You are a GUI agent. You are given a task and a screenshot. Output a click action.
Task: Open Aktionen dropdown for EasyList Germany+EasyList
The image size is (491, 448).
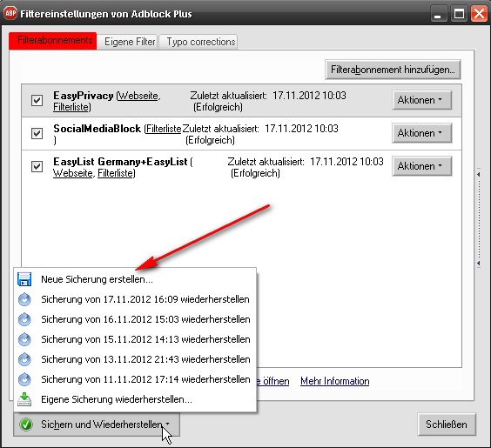coord(422,166)
